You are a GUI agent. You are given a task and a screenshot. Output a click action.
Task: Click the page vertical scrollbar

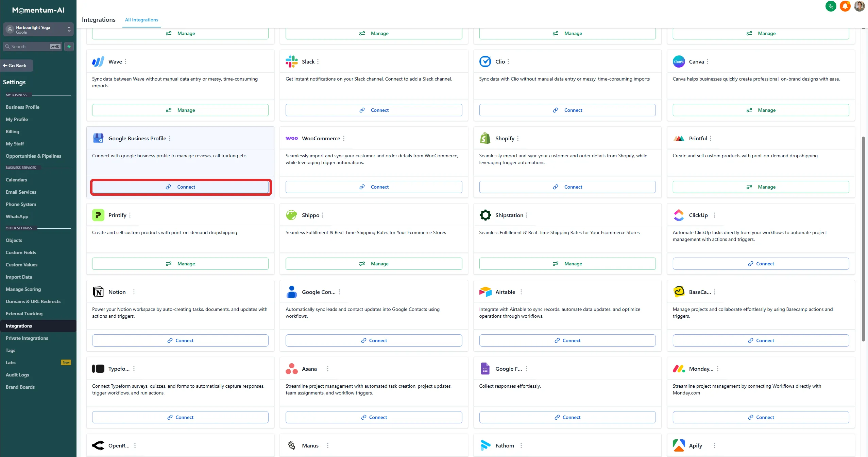tap(863, 239)
